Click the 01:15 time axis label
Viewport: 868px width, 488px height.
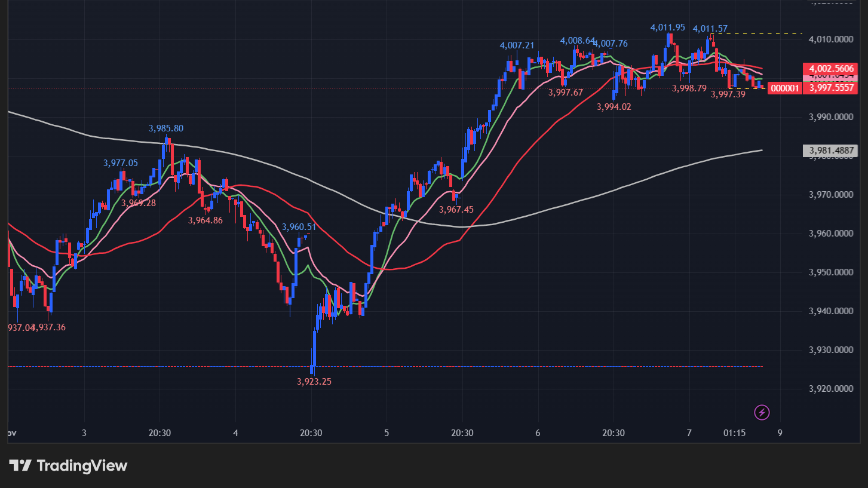point(734,433)
